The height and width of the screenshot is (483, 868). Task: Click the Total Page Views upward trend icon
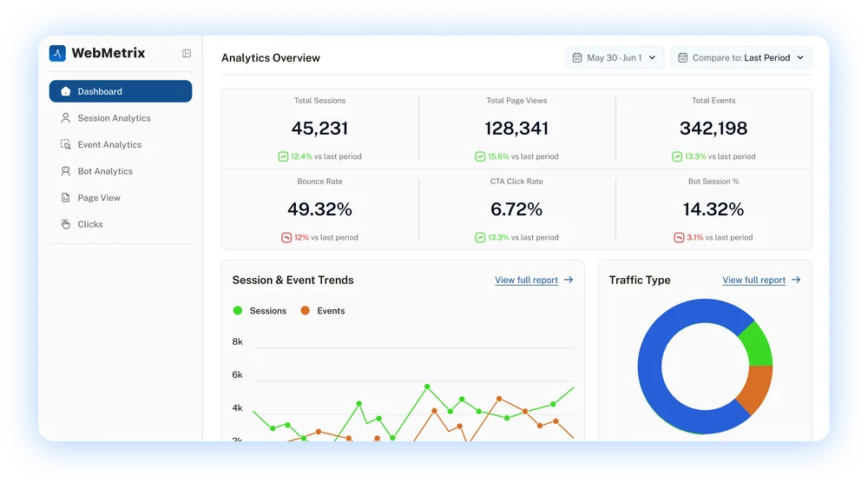[x=480, y=156]
